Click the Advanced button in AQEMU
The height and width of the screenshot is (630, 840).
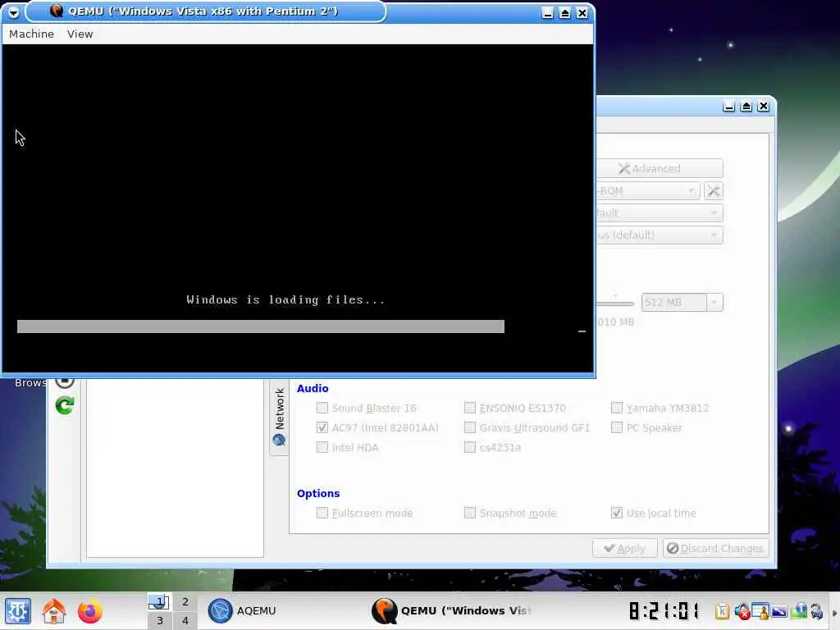(x=660, y=169)
